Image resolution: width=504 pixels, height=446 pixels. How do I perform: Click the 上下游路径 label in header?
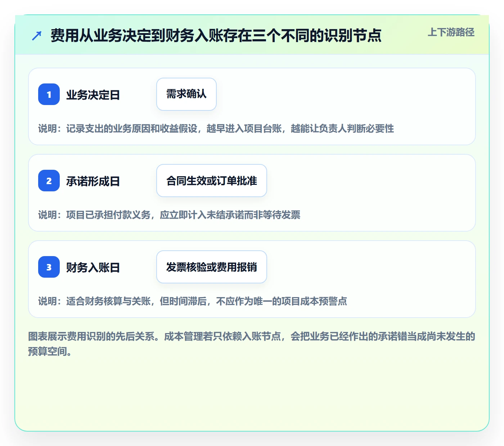coord(451,32)
